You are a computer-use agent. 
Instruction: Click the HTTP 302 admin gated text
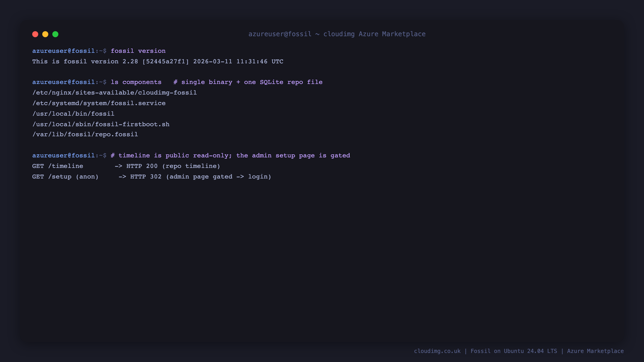[x=201, y=176]
